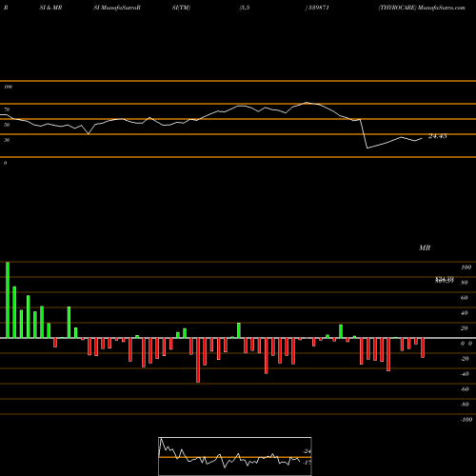Click the MR axis label -20
Screen dimensions: 476x476
(465, 359)
